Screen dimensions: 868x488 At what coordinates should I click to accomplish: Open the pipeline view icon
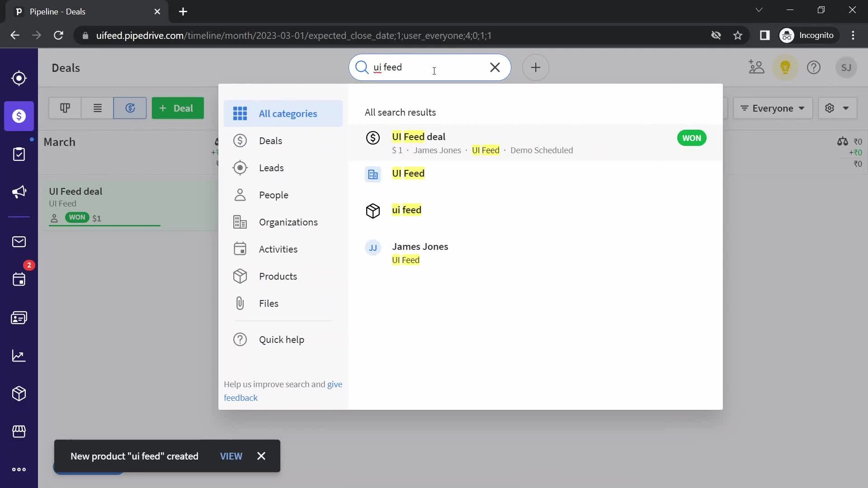[x=64, y=108]
